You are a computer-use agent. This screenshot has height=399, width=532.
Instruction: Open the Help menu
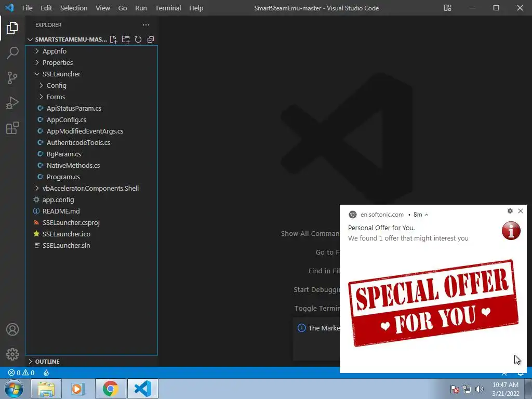point(196,8)
